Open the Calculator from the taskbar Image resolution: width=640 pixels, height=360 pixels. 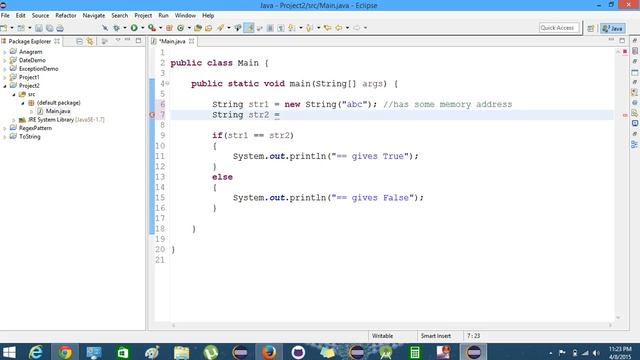coord(415,352)
